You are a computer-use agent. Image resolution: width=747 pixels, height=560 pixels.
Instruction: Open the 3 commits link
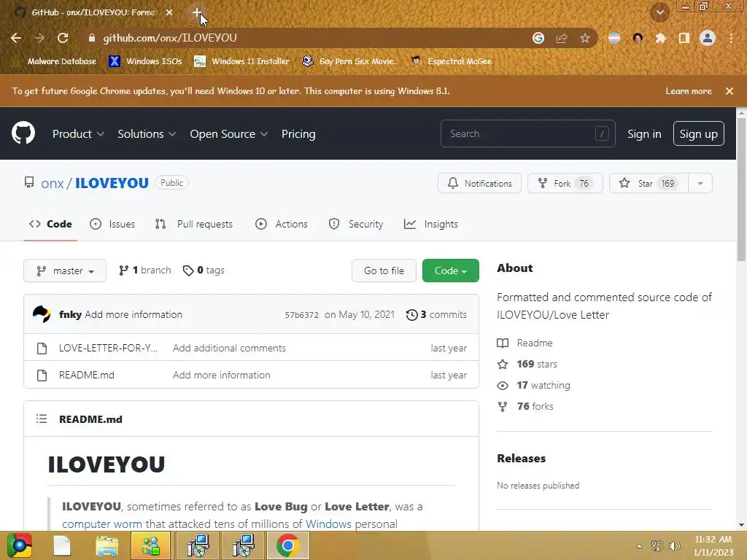coord(436,315)
